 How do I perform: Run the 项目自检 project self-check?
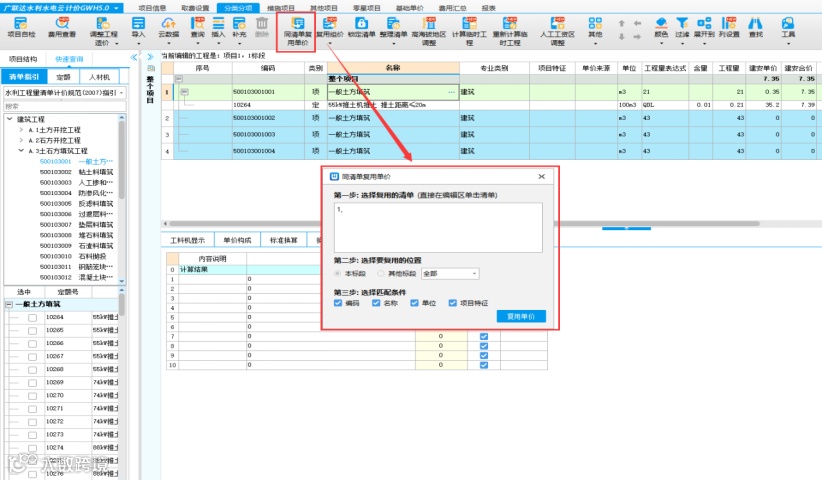[x=21, y=28]
